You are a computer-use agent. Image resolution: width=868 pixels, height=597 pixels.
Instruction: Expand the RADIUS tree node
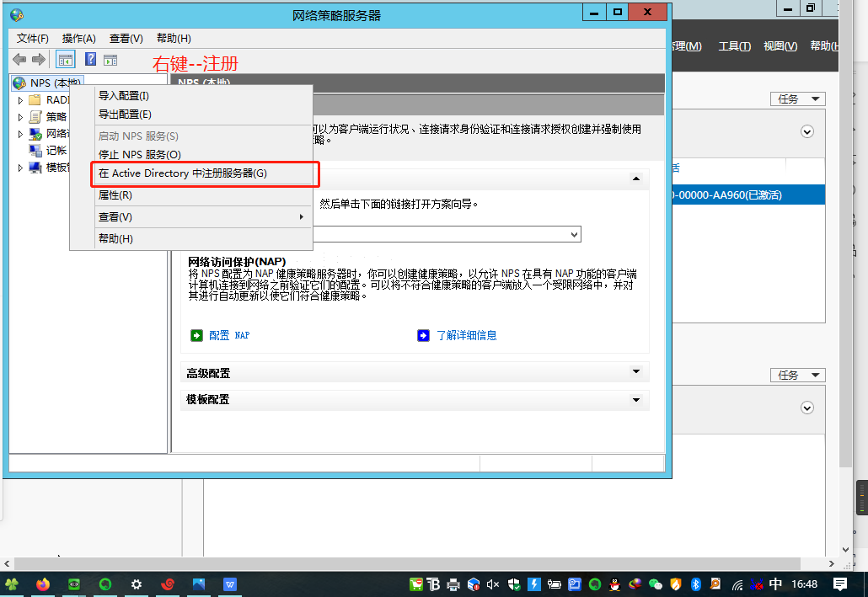pos(20,100)
